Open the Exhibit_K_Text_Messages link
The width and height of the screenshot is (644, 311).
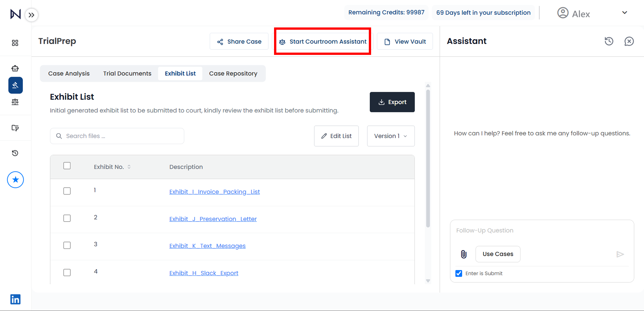coord(207,246)
